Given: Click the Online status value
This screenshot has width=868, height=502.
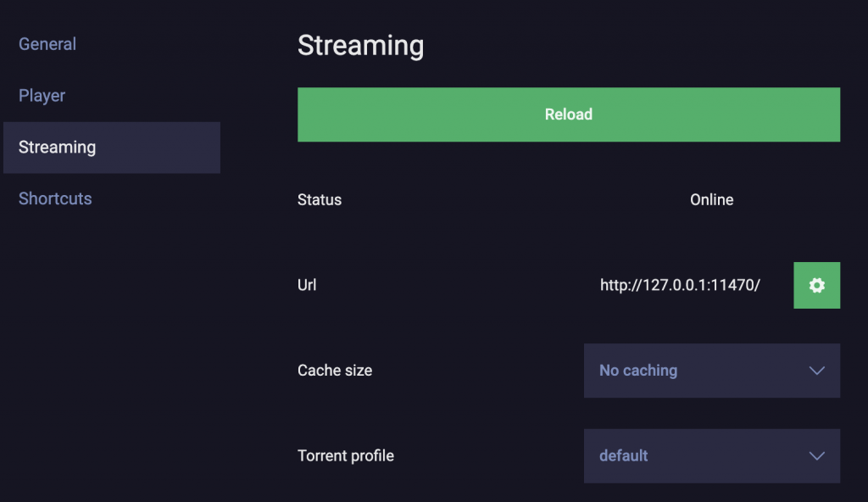Looking at the screenshot, I should click(711, 199).
